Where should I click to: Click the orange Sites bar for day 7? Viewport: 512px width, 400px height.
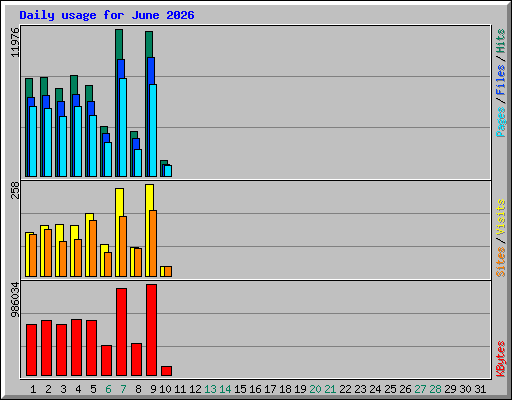click(123, 246)
